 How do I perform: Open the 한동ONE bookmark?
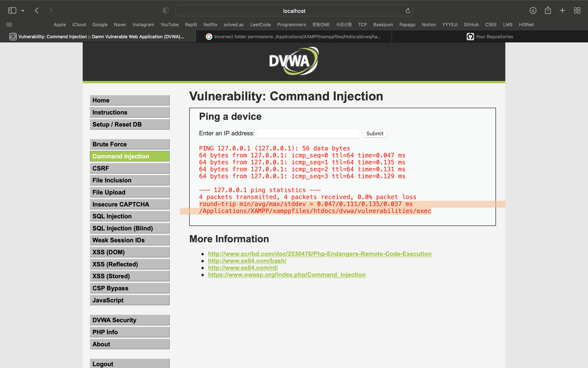(x=321, y=25)
